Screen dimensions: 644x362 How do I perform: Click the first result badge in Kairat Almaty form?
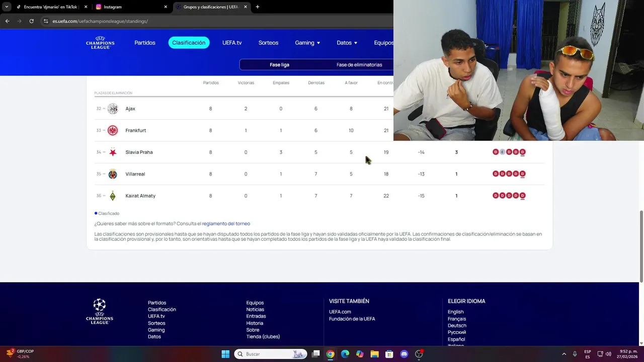point(496,196)
